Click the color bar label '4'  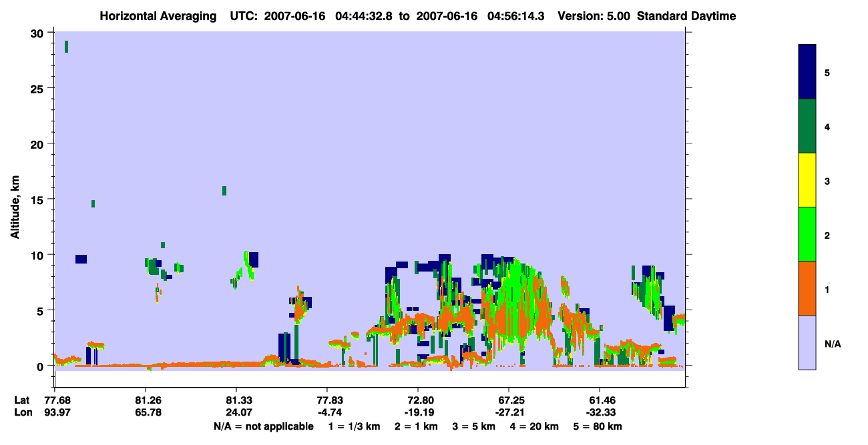827,127
